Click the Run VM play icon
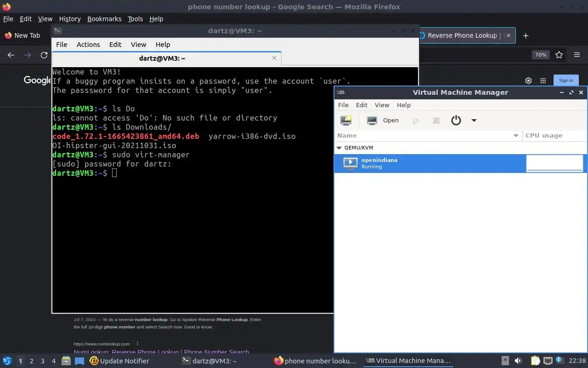The height and width of the screenshot is (368, 588). pyautogui.click(x=416, y=121)
